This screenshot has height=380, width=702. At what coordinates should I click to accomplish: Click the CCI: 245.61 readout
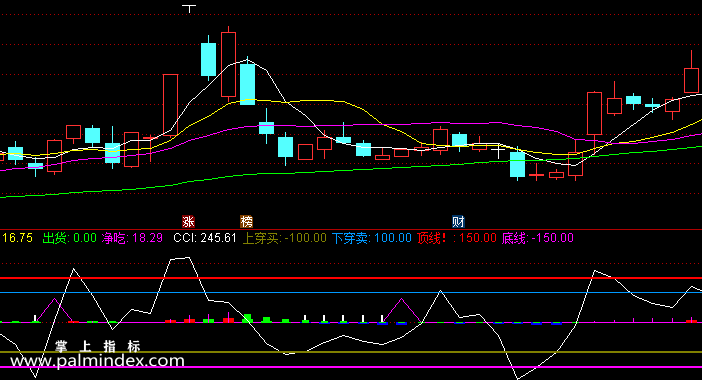coord(205,238)
